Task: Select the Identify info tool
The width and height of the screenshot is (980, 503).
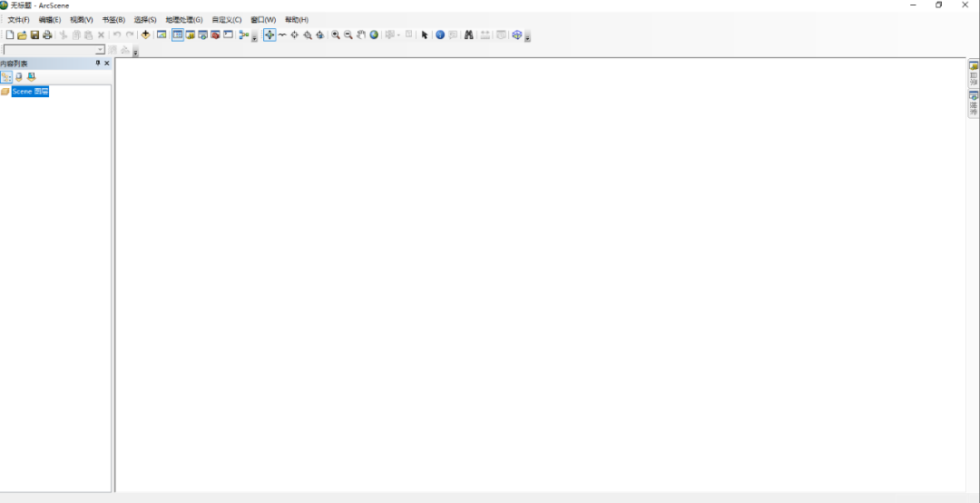Action: tap(440, 35)
